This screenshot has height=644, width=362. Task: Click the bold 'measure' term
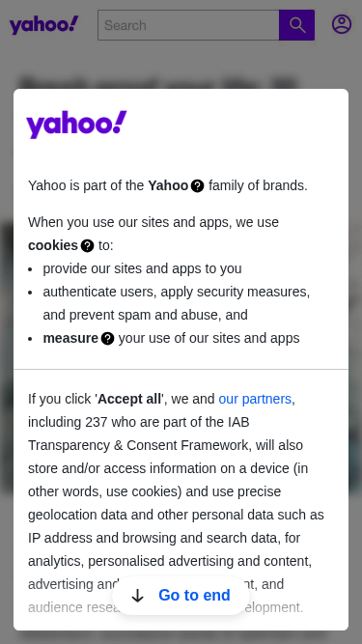tap(70, 338)
